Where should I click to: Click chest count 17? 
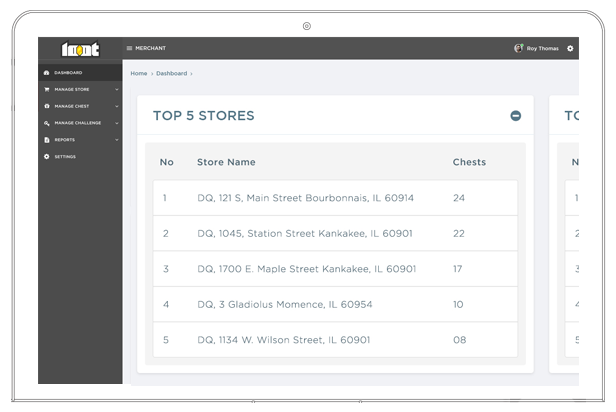tap(458, 269)
